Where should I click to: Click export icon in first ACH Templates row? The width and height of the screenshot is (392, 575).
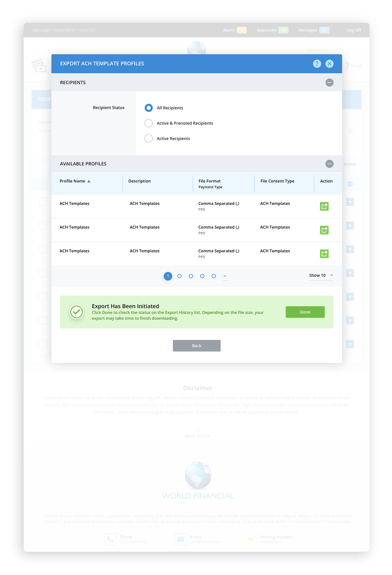[x=324, y=206]
